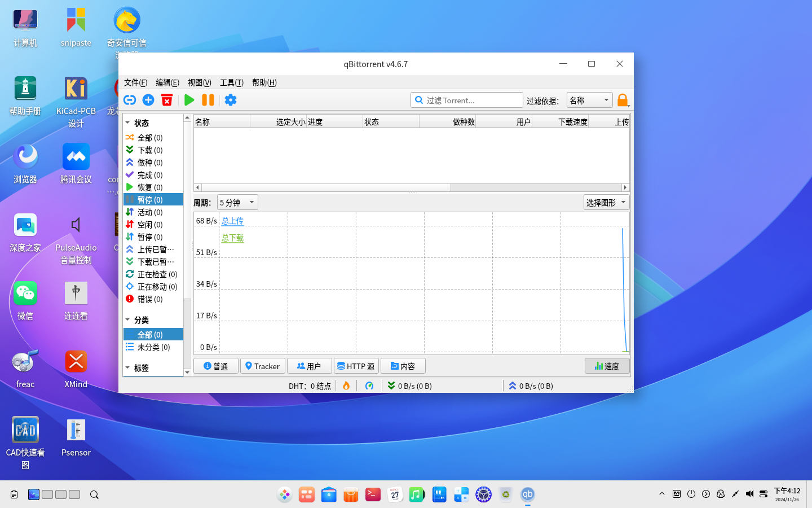Screen dimensions: 812x508
Task: Switch to the Tracker tab
Action: (262, 366)
